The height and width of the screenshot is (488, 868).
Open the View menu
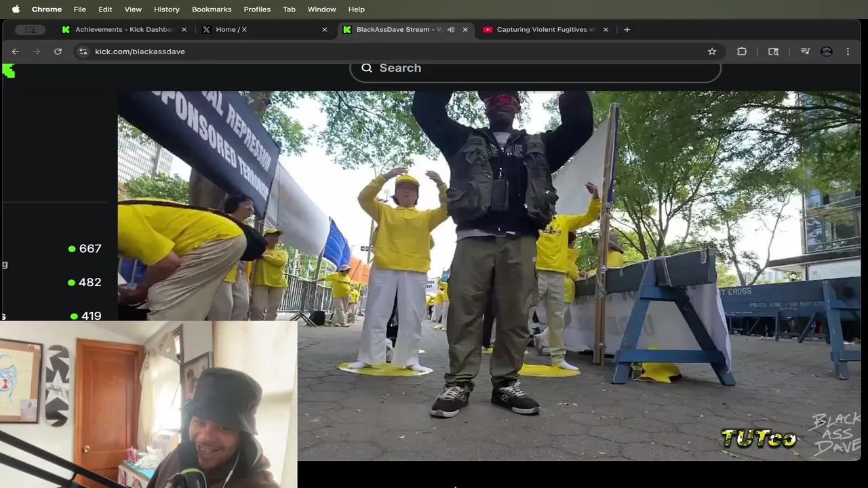[x=133, y=9]
